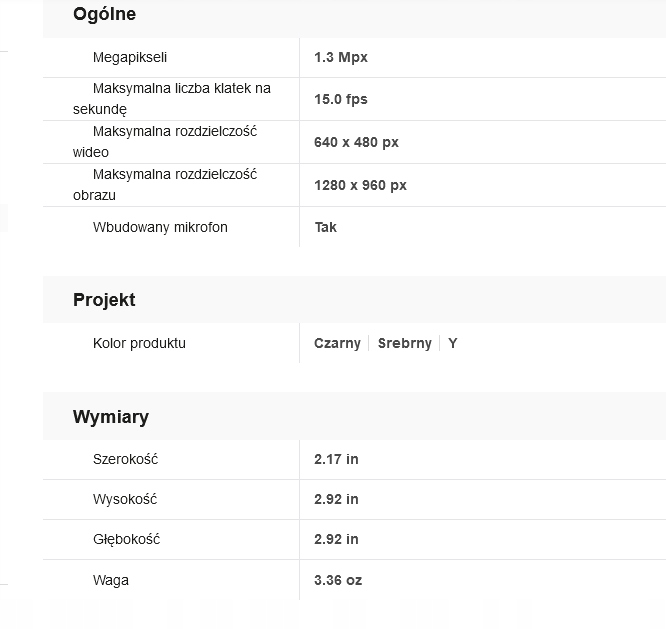The image size is (666, 629).
Task: Select the Czarny color value
Action: click(x=337, y=343)
